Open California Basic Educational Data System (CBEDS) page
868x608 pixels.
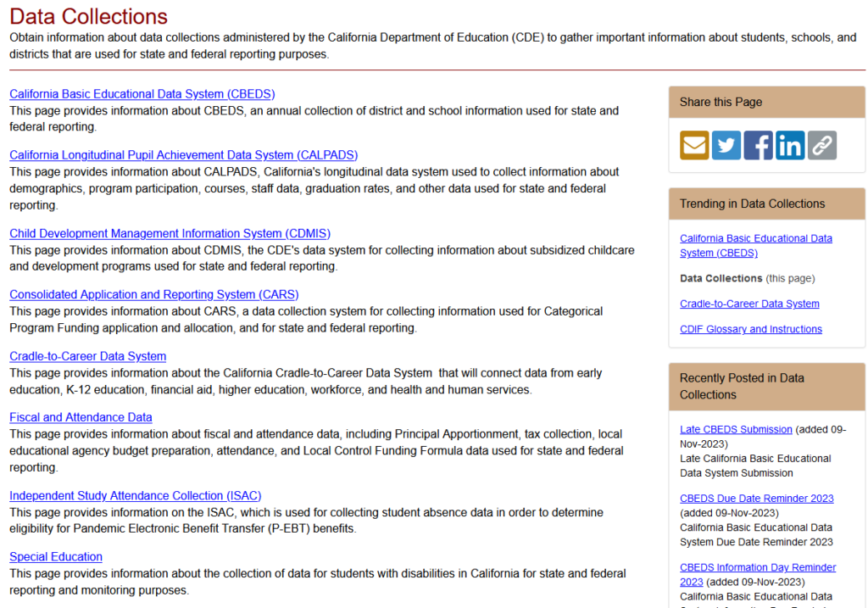(x=142, y=94)
